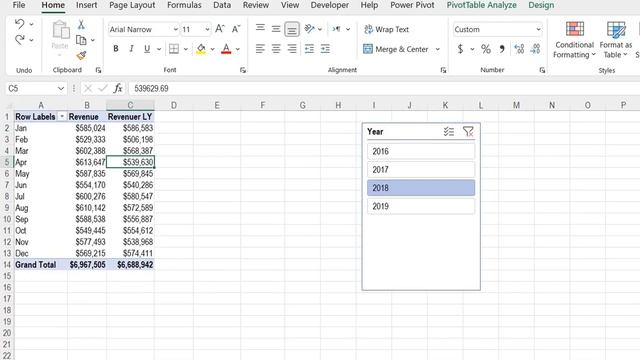Open Alignment dialog launcher

coord(443,70)
